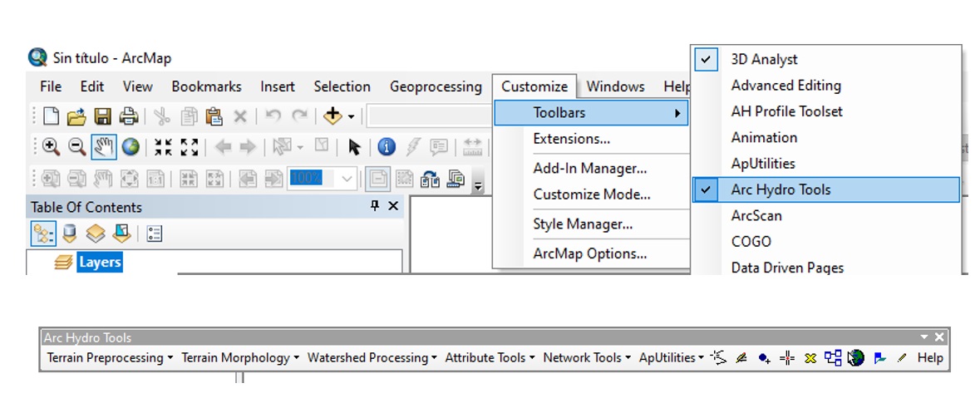Open ArcMap Options... entry
Image resolution: width=980 pixels, height=403 pixels.
click(x=589, y=253)
